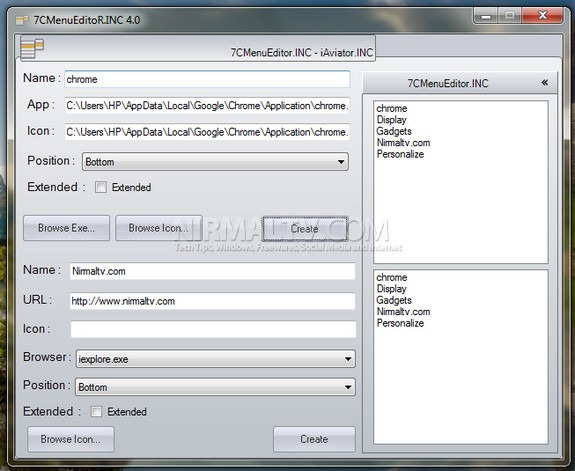Click the 7CMenuEditor app logo icon
The image size is (575, 471).
(32, 48)
